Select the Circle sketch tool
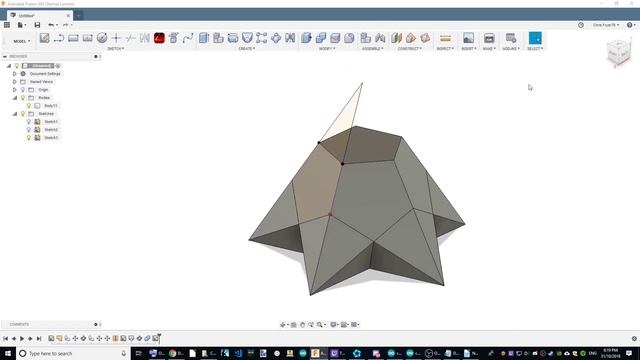640x360 pixels. 102,38
